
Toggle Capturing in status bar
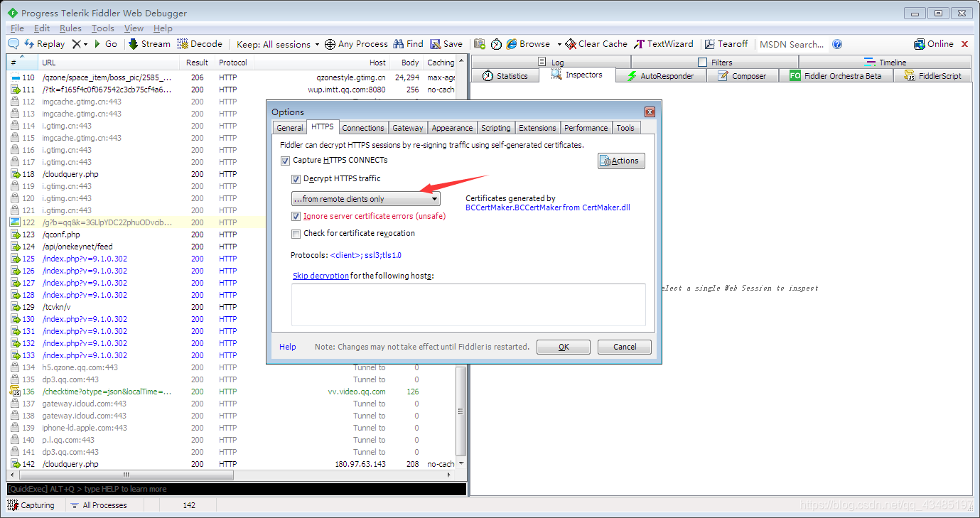pos(31,505)
